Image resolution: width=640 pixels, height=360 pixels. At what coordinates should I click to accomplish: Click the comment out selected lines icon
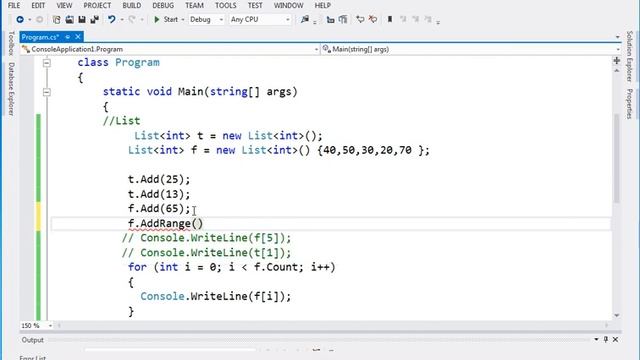[x=360, y=19]
